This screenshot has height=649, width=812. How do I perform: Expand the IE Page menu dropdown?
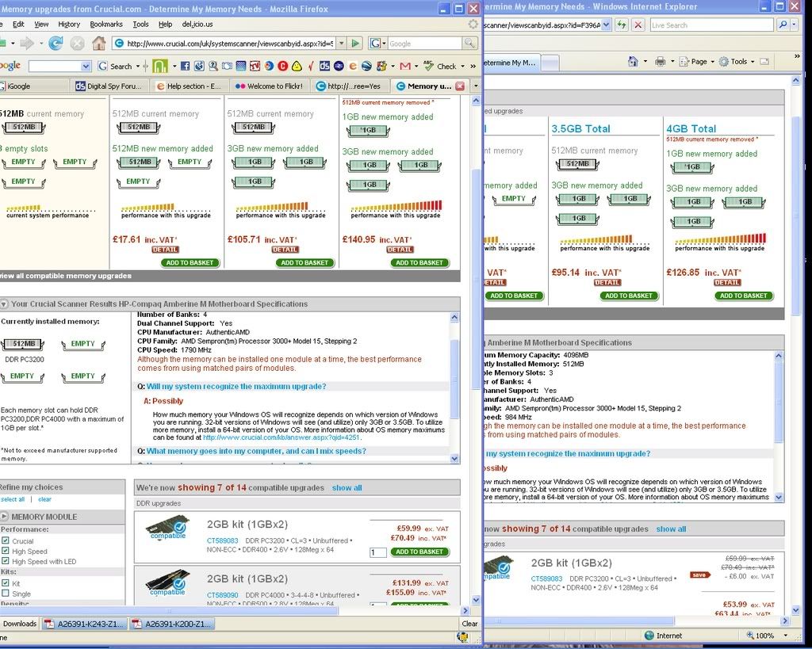(x=712, y=61)
